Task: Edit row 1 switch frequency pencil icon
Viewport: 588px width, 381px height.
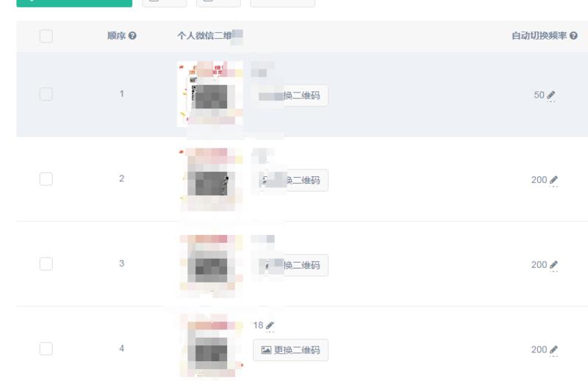Action: (551, 95)
